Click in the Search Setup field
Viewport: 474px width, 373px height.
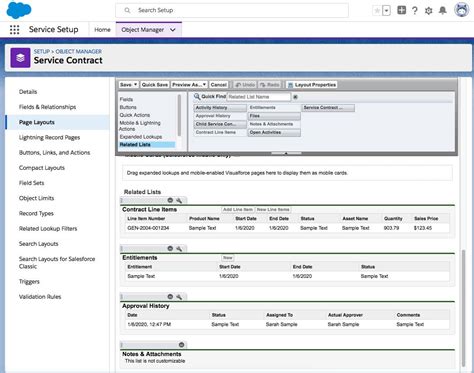coord(232,10)
